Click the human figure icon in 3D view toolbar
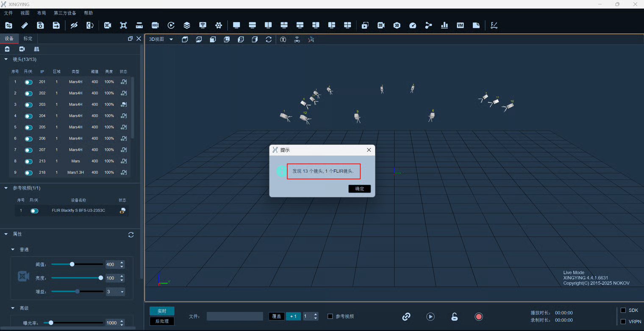The image size is (644, 331). point(283,39)
